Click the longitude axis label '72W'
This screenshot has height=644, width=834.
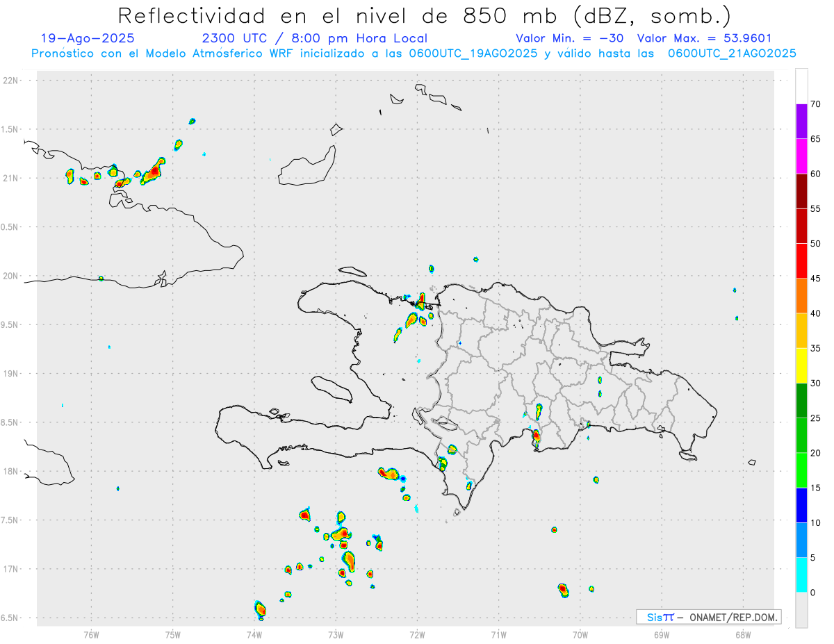click(x=417, y=634)
